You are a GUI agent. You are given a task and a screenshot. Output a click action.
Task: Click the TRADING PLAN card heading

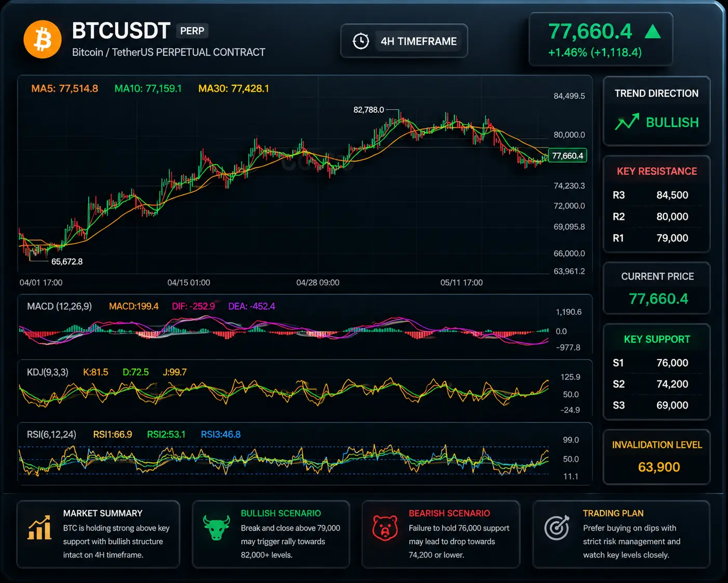[613, 513]
